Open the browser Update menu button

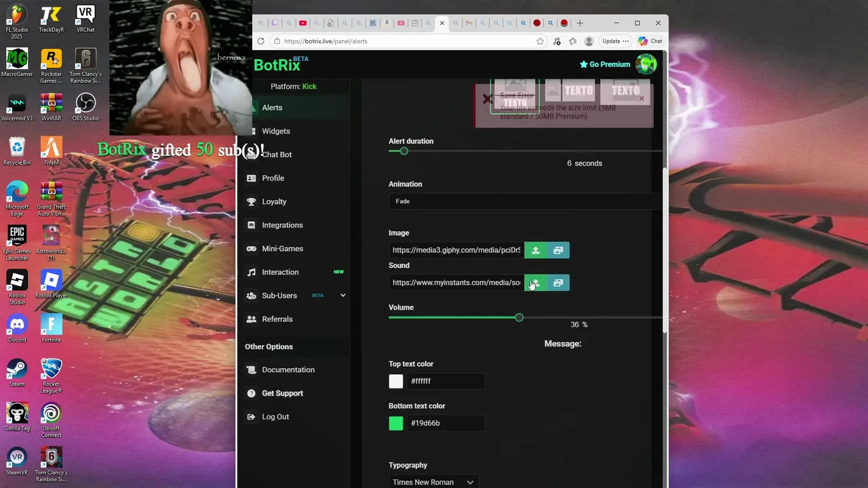(x=615, y=41)
